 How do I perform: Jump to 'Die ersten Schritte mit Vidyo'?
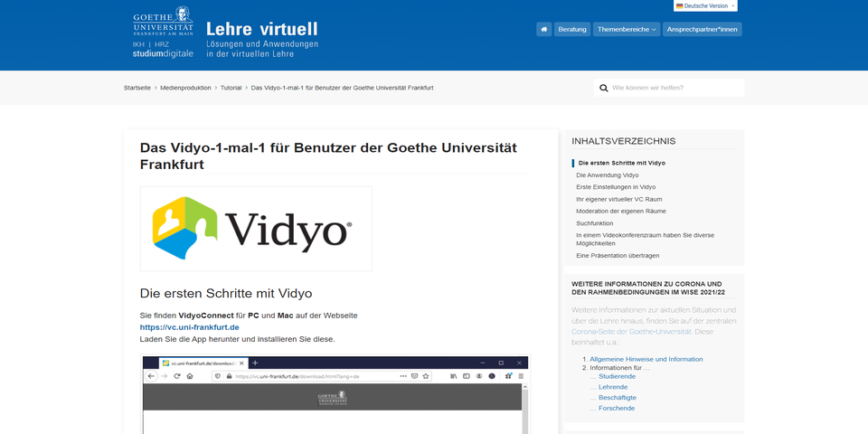pyautogui.click(x=622, y=164)
